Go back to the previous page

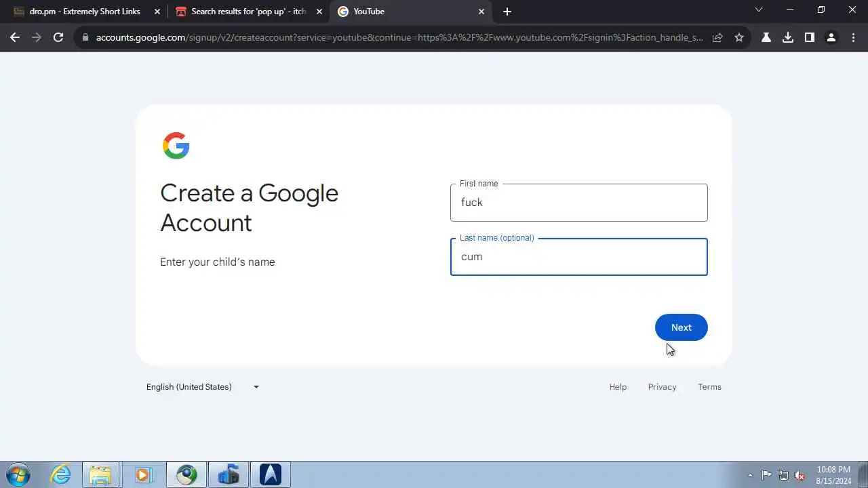pos(15,37)
